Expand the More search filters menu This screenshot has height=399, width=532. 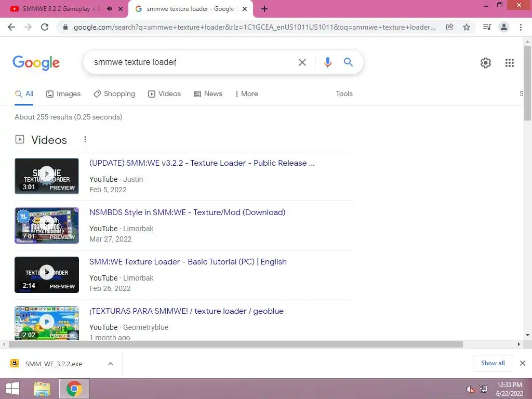click(x=247, y=94)
